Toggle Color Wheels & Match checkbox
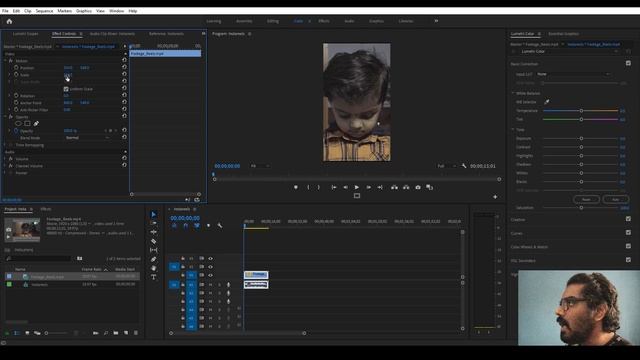 click(628, 246)
